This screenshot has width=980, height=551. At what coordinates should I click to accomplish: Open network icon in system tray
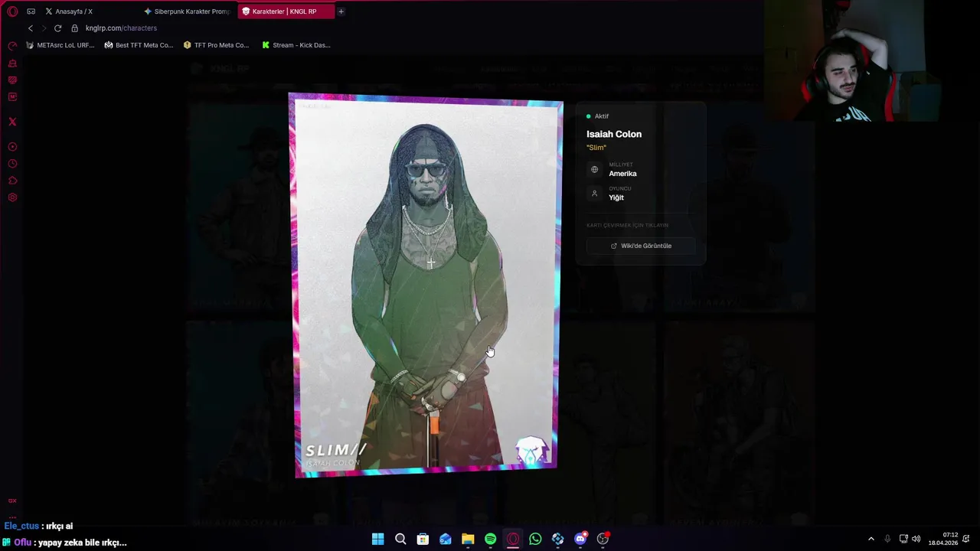click(x=903, y=539)
